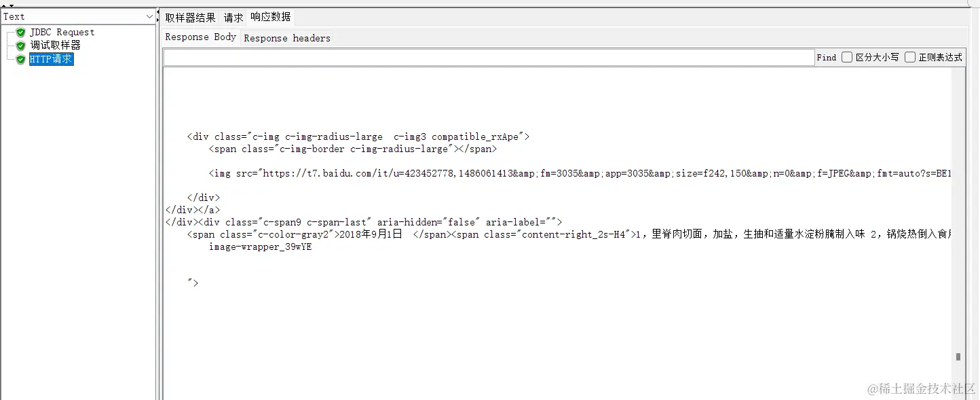980x400 pixels.
Task: Select the JDBC Request result row
Action: click(62, 33)
